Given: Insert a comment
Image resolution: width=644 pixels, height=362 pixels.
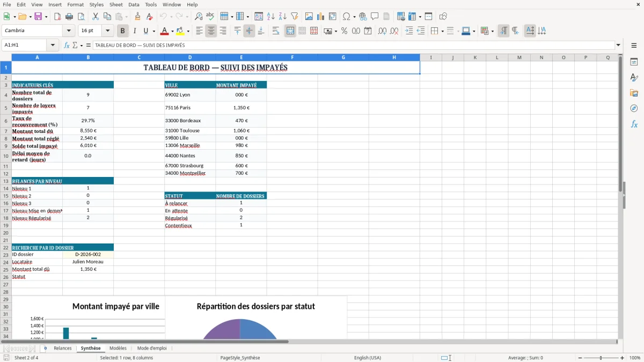Looking at the screenshot, I should 375,16.
